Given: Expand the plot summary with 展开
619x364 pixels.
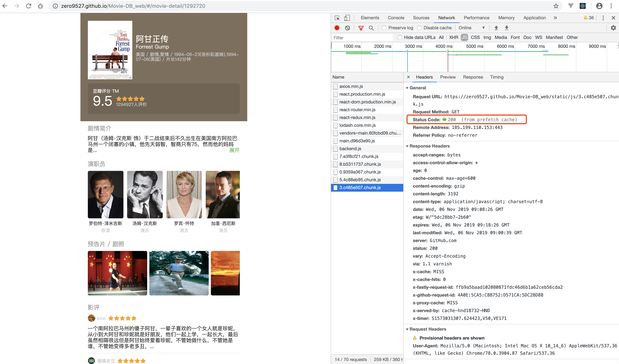Looking at the screenshot, I should pos(234,150).
